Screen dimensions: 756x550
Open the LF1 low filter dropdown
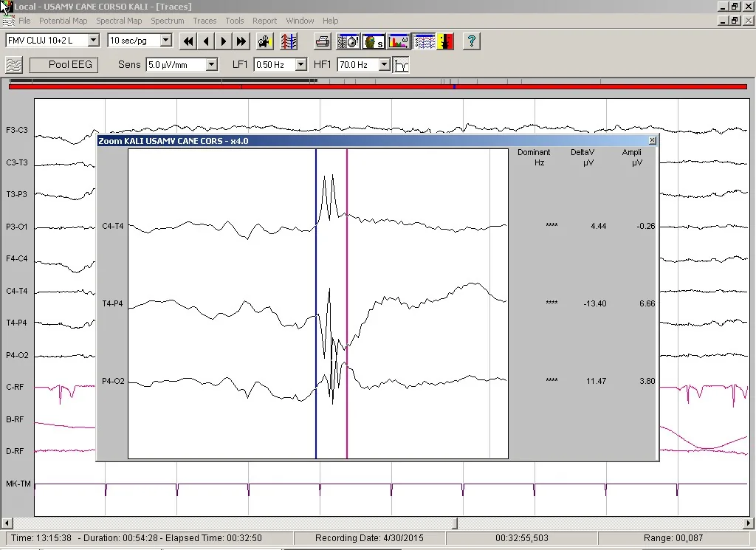click(301, 64)
